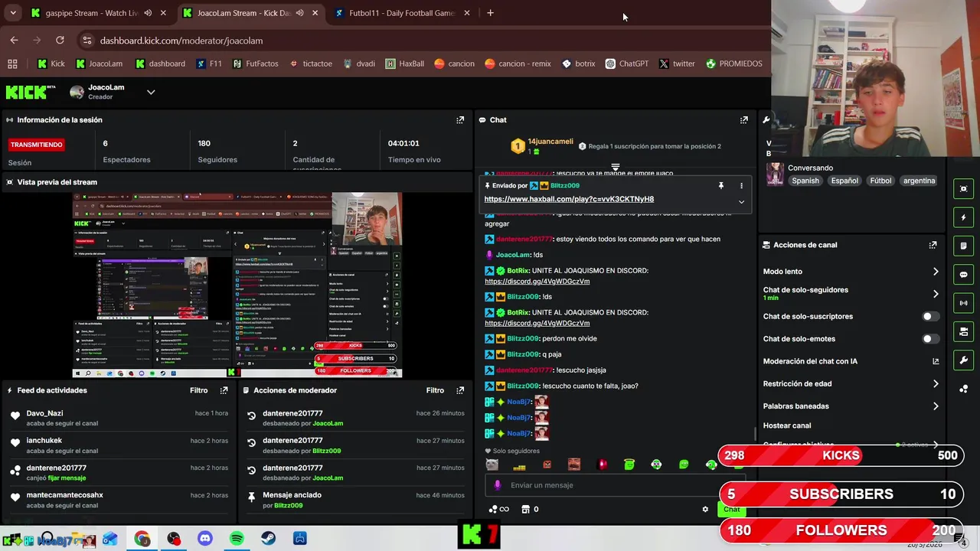Open the PROMIEDOS bookmark

click(733, 64)
